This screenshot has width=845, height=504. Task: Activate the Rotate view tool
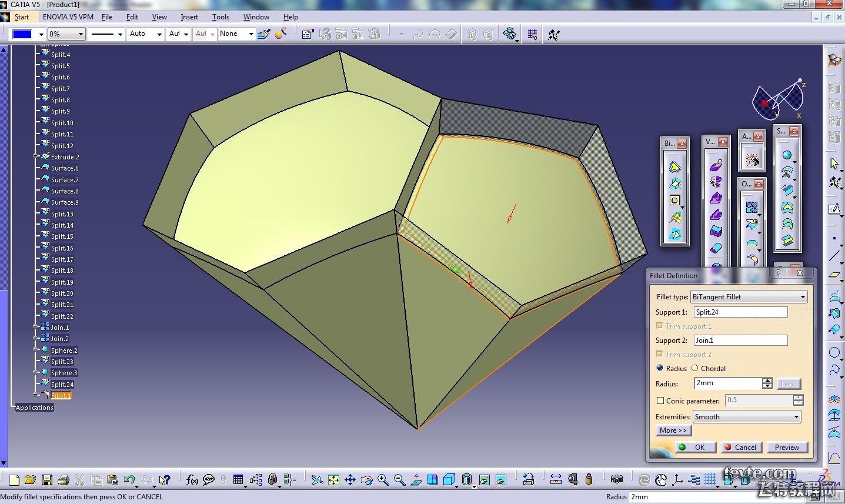pyautogui.click(x=366, y=480)
